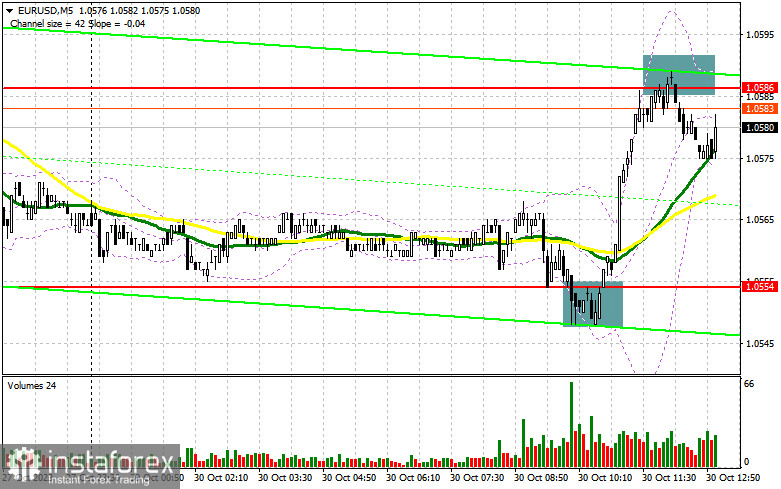Screen dimensions: 781x489
Task: Click the chart menu triangle beside EURUSD,M5
Action: coord(9,10)
